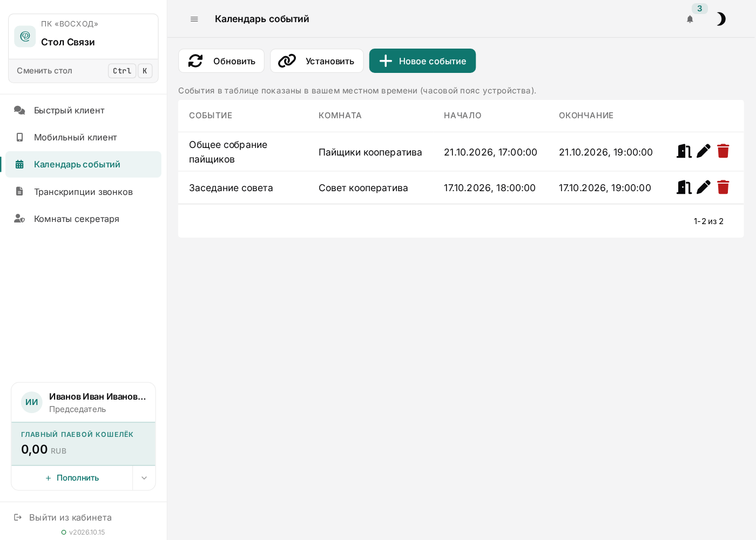
Task: Click the Стол Связи logo icon
Action: 25,36
